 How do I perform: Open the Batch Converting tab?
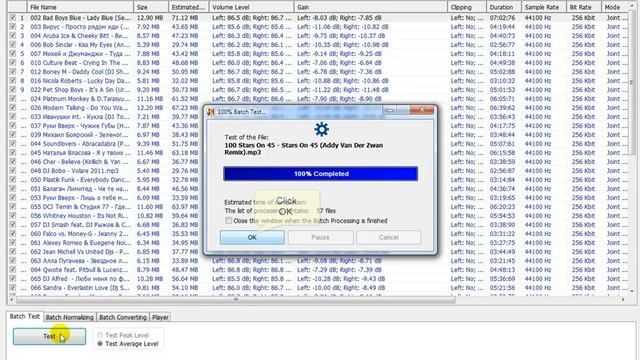click(122, 317)
